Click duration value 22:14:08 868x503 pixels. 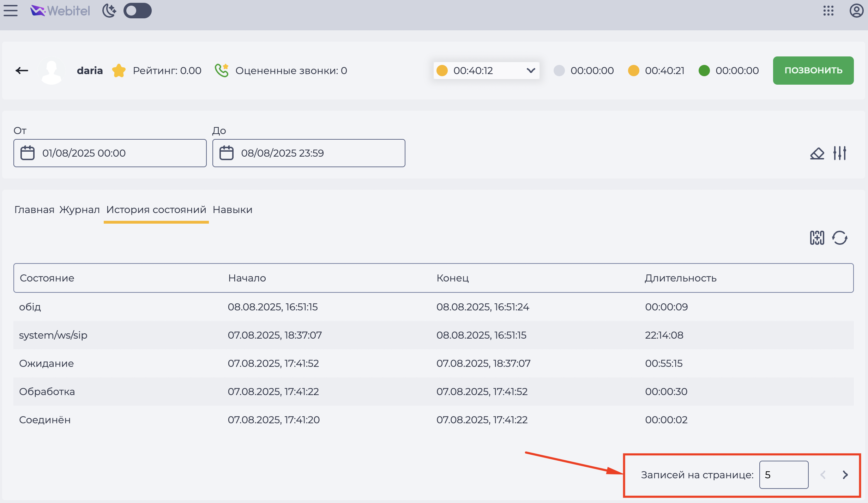point(664,335)
